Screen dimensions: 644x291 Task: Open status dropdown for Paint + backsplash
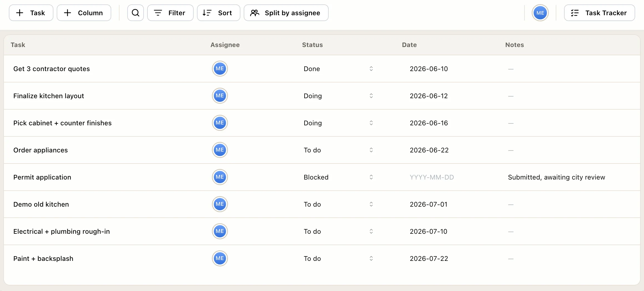pos(339,258)
